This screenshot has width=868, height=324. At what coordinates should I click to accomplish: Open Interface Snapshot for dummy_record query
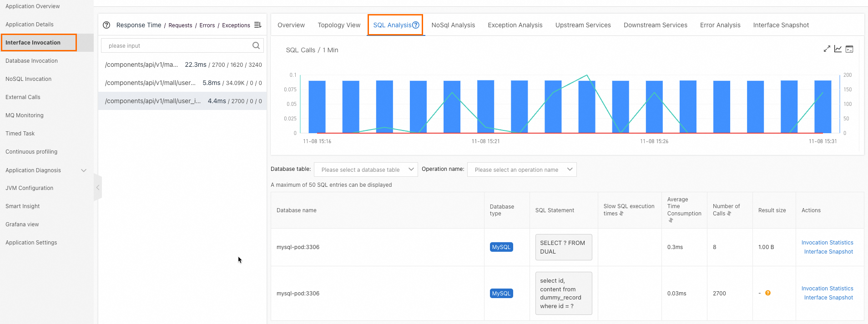(x=828, y=298)
